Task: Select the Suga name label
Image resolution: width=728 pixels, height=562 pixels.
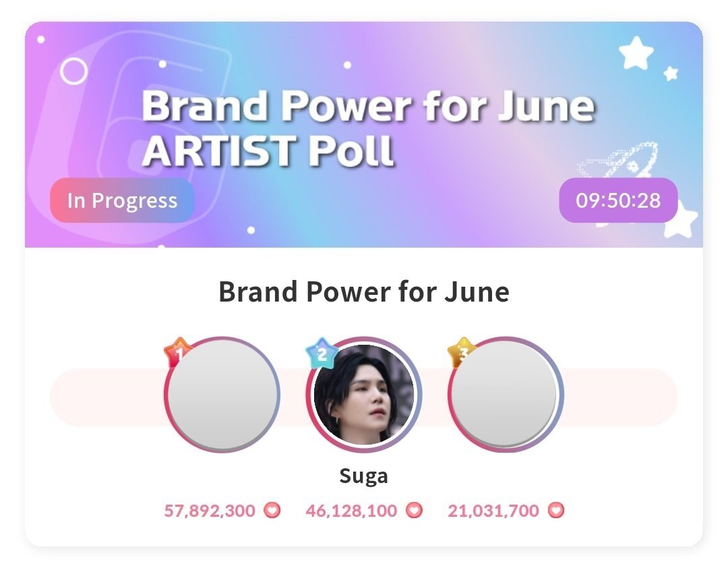Action: pos(363,476)
